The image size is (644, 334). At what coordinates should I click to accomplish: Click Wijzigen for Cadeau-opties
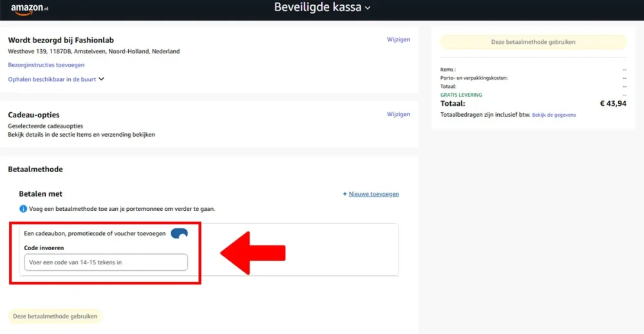click(398, 114)
